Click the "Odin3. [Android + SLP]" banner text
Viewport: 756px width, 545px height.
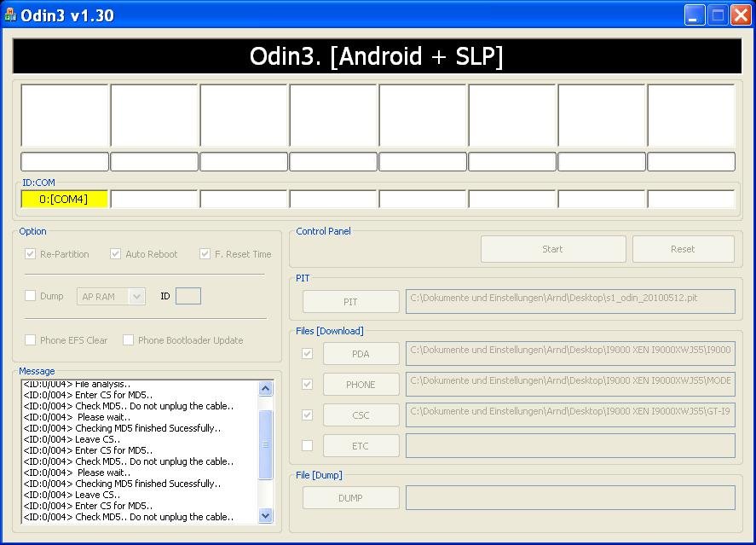coord(377,56)
